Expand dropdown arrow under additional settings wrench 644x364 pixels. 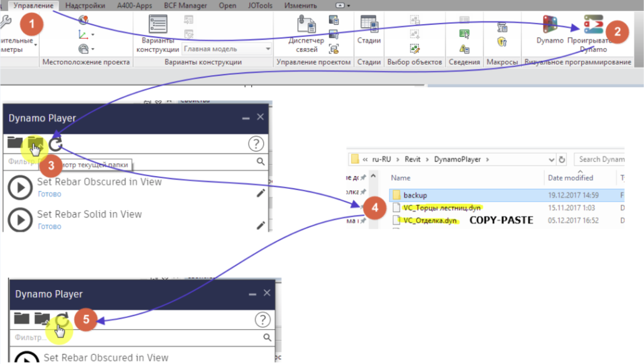coord(36,45)
